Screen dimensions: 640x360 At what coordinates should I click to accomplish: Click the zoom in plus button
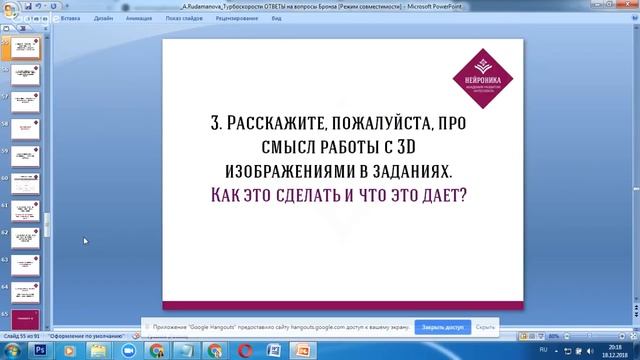[622, 336]
